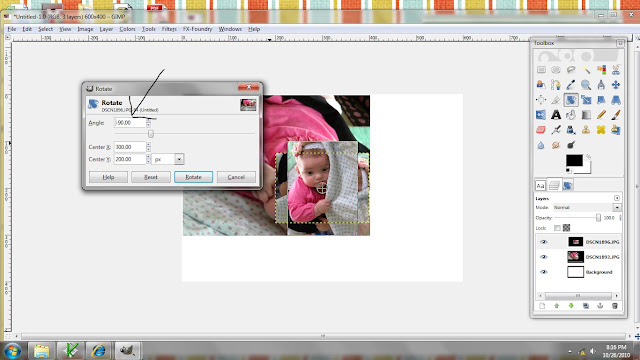Open the Layer menu
This screenshot has width=640, height=360.
click(x=106, y=29)
